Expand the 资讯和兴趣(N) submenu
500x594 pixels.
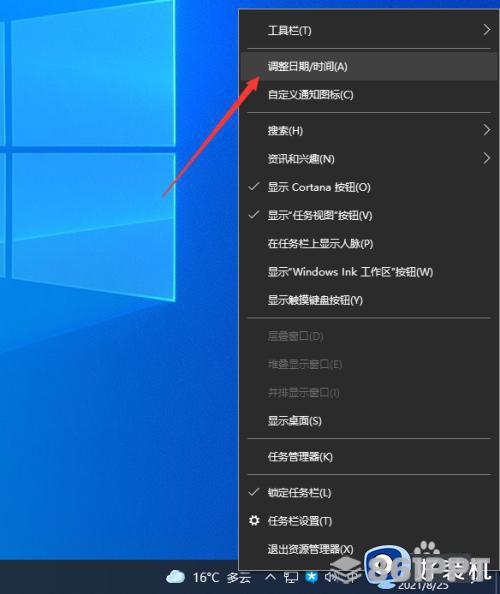[x=369, y=159]
